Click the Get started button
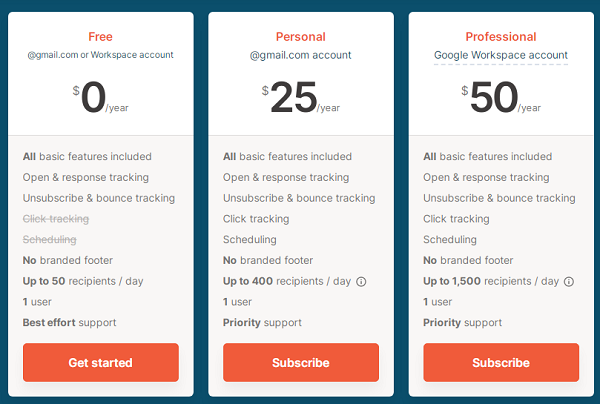Image resolution: width=600 pixels, height=404 pixels. click(x=101, y=362)
